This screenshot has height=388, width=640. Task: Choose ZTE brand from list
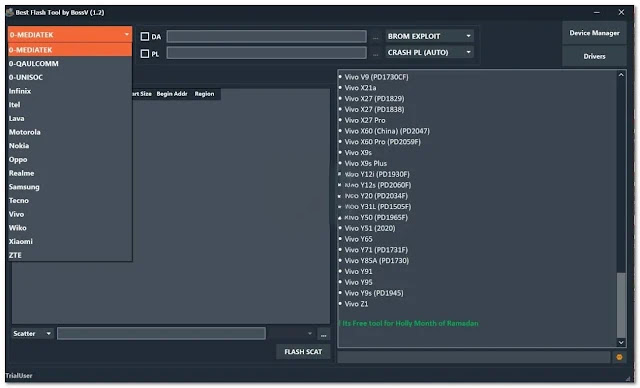click(70, 255)
